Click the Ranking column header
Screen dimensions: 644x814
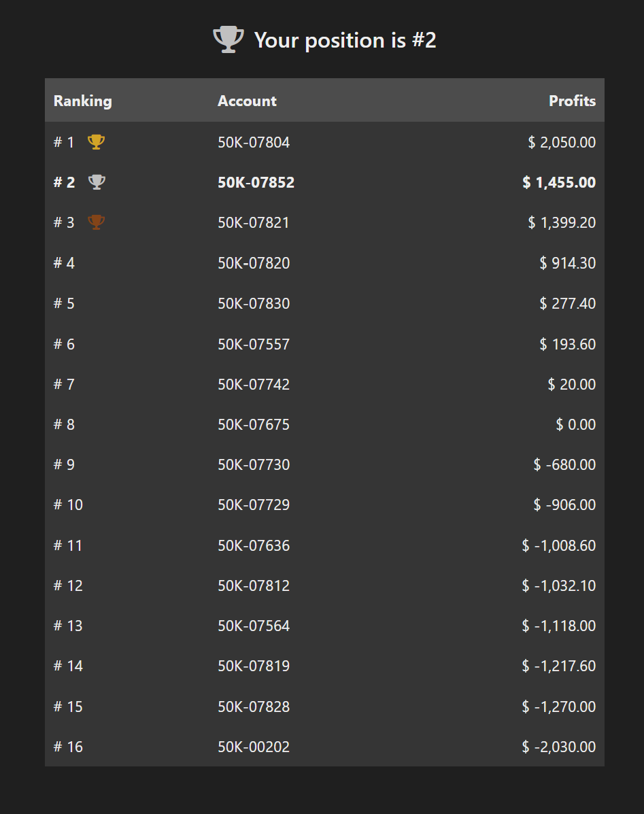pyautogui.click(x=83, y=101)
